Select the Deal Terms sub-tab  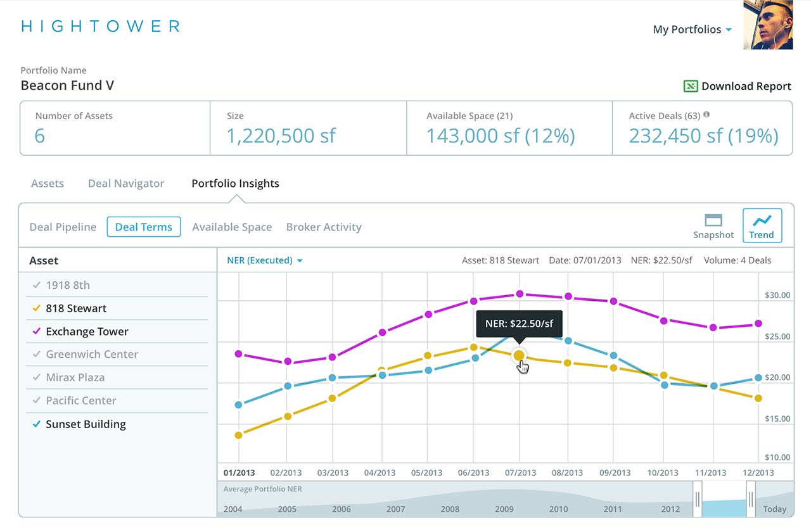[x=144, y=227]
